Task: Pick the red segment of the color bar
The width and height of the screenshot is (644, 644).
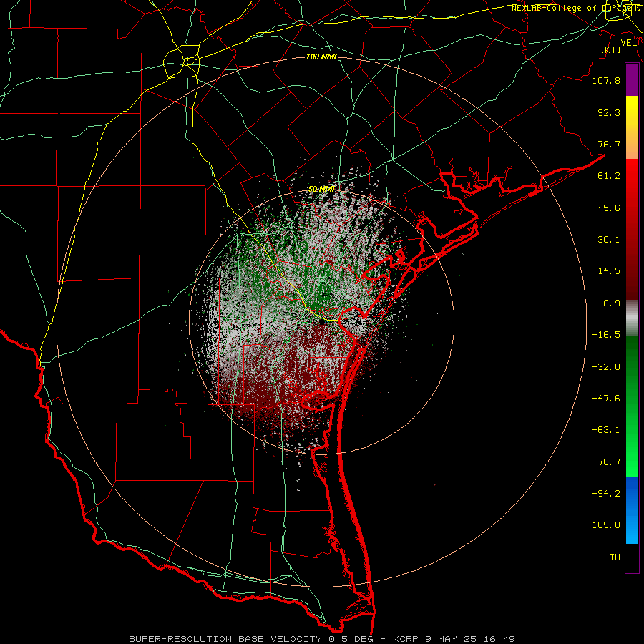Action: [x=632, y=229]
